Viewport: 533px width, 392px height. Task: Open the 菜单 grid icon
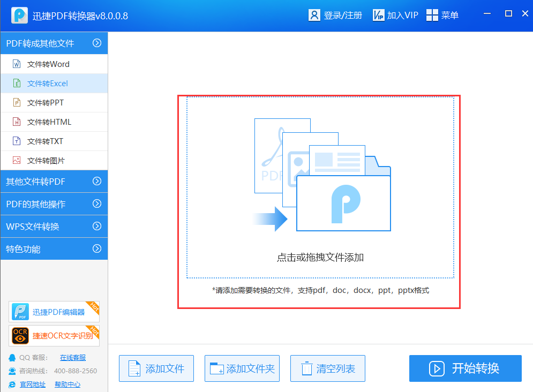point(432,15)
